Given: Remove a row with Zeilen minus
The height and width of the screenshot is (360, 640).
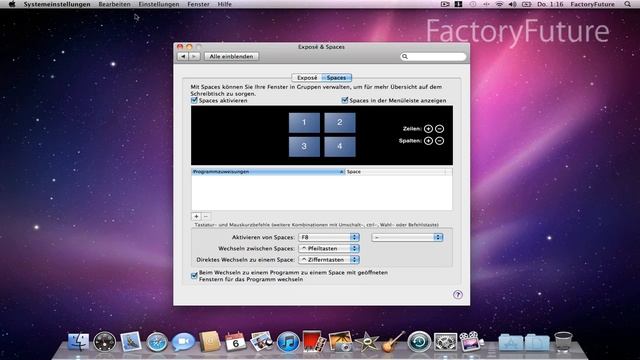Looking at the screenshot, I should pyautogui.click(x=440, y=129).
